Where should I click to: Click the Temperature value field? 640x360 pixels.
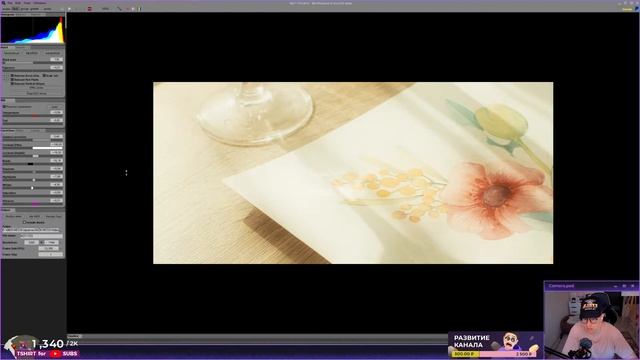pyautogui.click(x=56, y=112)
